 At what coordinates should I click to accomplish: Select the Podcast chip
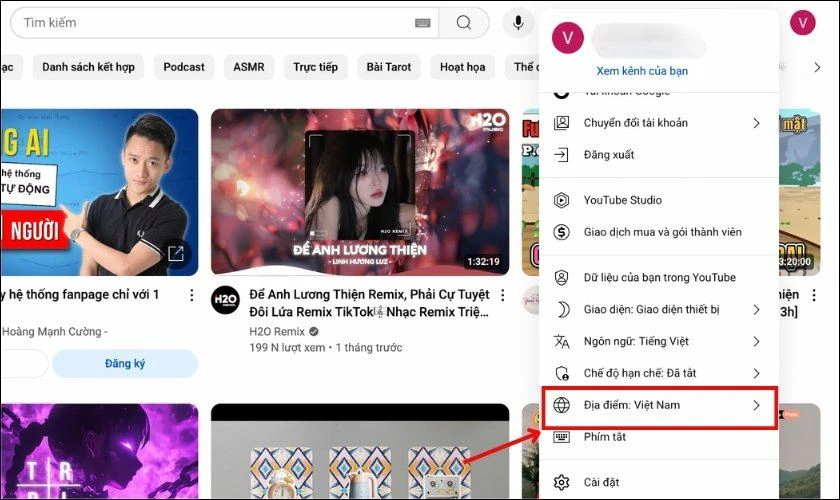coord(184,67)
